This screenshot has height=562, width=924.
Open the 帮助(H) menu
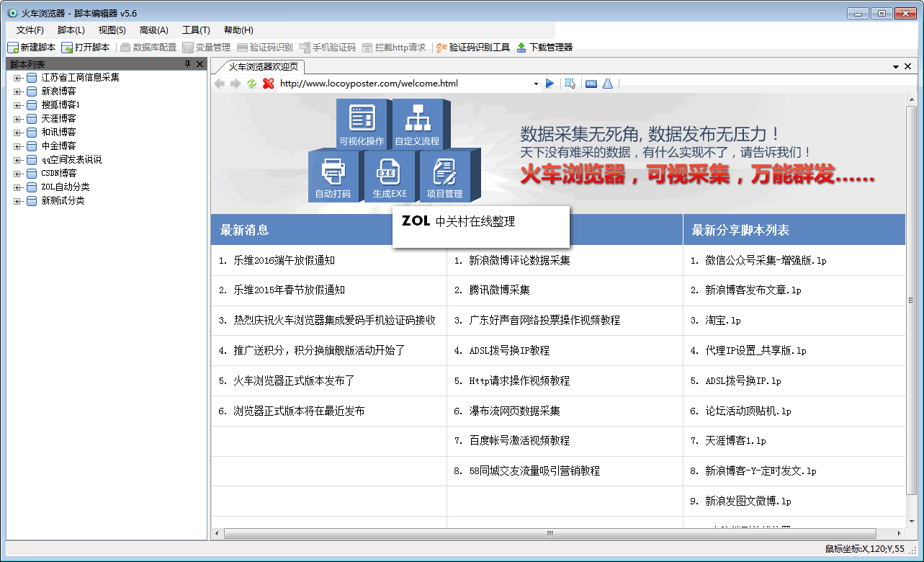coord(238,30)
